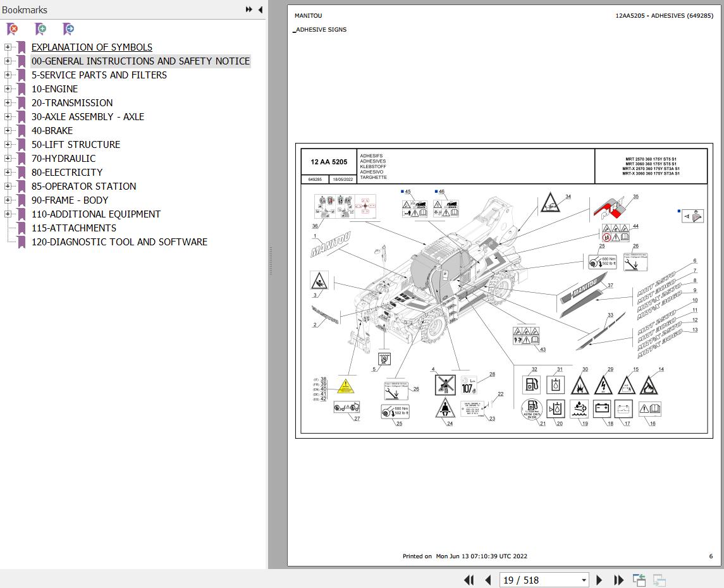Viewport: 724px width, 588px height.
Task: Go to next page with the arrow button
Action: coord(599,580)
